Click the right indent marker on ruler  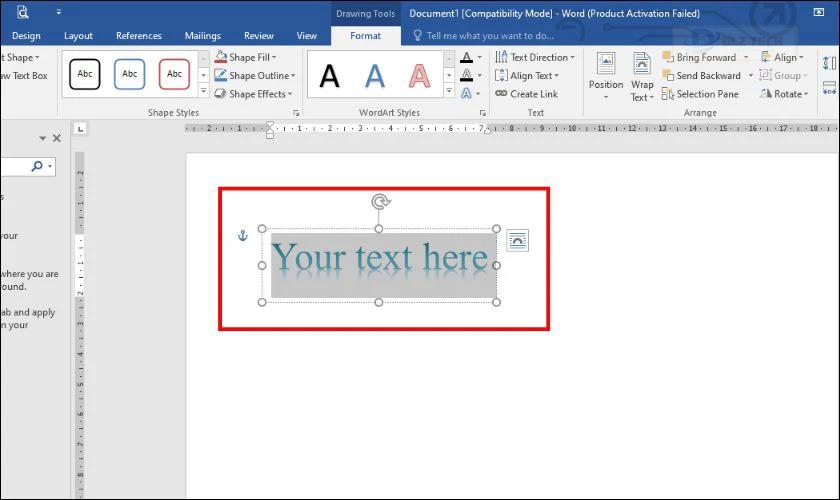click(488, 130)
